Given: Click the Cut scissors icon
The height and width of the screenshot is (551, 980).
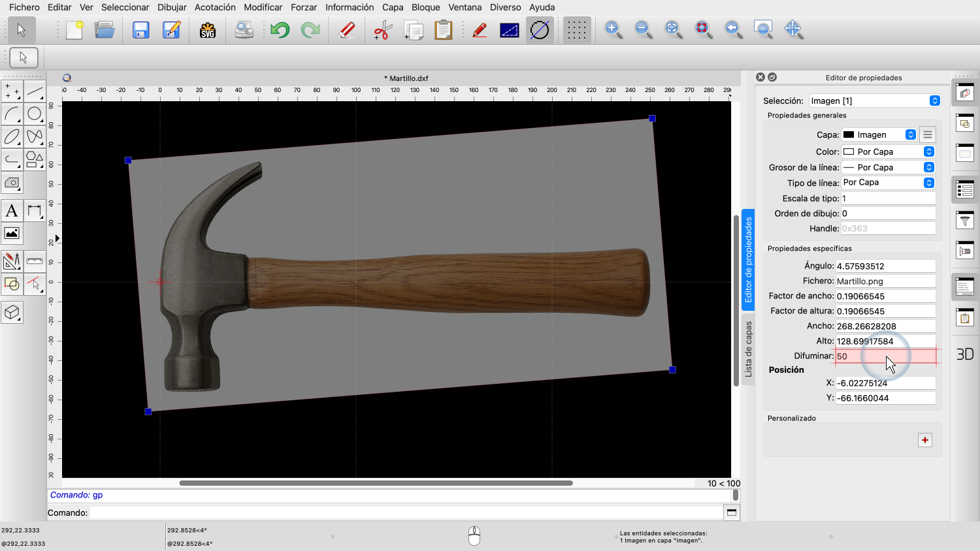Looking at the screenshot, I should point(382,30).
